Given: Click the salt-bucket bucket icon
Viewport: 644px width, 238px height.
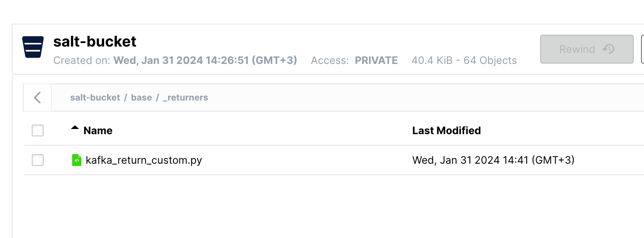Looking at the screenshot, I should [x=33, y=47].
